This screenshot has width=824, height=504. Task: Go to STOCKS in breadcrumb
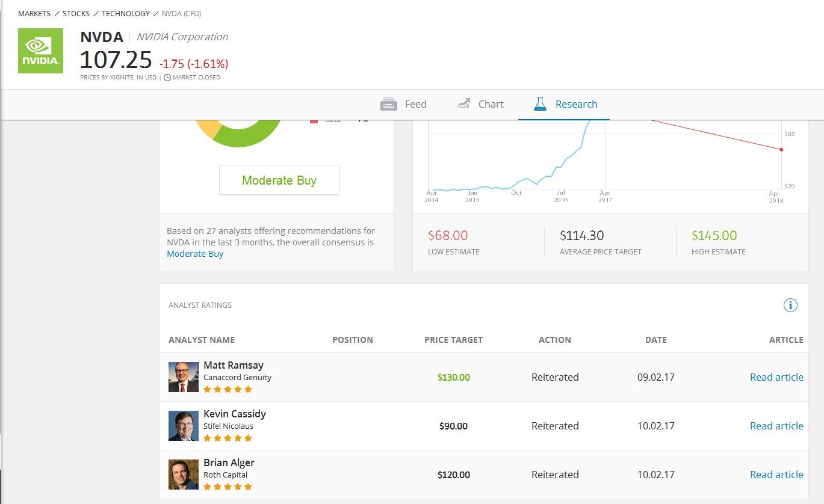[x=76, y=13]
